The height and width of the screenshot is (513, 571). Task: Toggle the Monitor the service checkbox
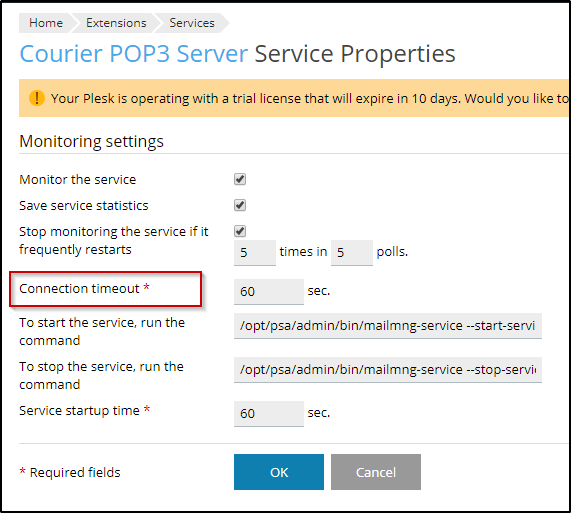tap(240, 179)
